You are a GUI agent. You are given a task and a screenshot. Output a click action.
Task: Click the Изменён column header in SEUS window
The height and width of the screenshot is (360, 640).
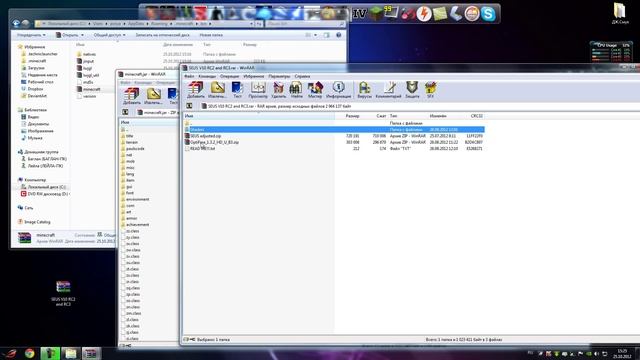438,116
